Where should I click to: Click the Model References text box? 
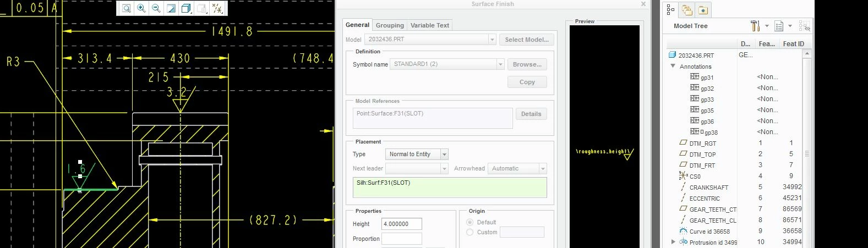(433, 118)
